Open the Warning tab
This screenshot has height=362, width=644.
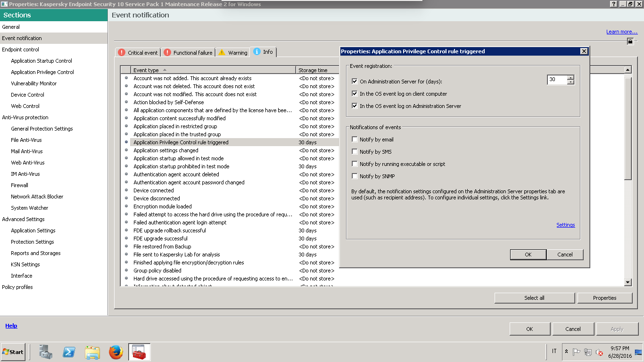(233, 52)
